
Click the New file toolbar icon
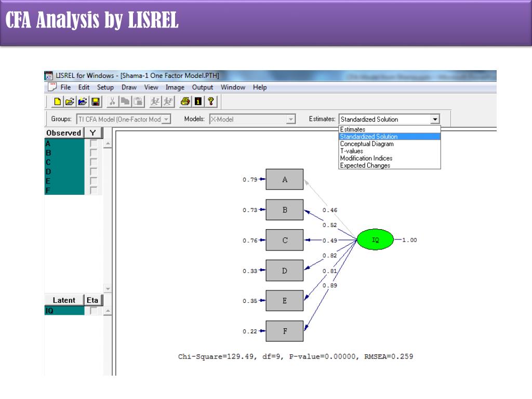pyautogui.click(x=57, y=101)
